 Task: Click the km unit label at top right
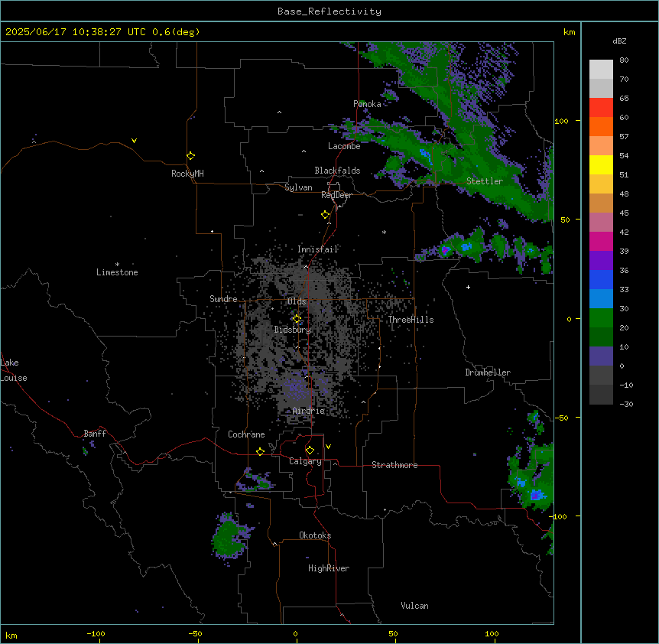[x=569, y=32]
